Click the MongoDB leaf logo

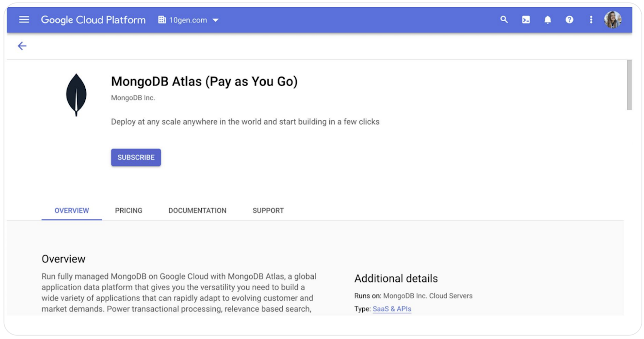(x=76, y=95)
